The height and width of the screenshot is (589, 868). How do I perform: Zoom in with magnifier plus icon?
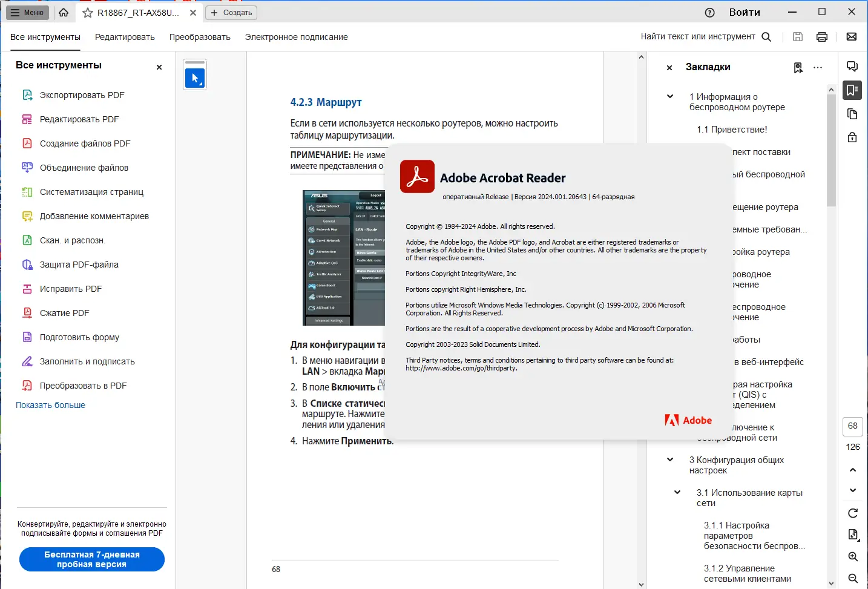[852, 557]
